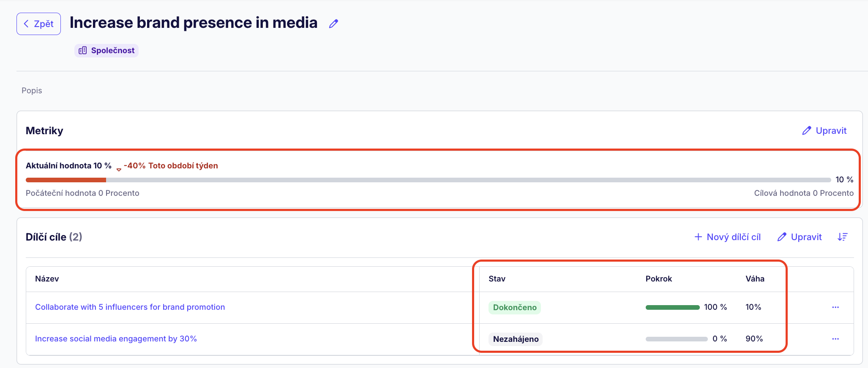The image size is (868, 368).
Task: Click the Název column header
Action: (47, 279)
